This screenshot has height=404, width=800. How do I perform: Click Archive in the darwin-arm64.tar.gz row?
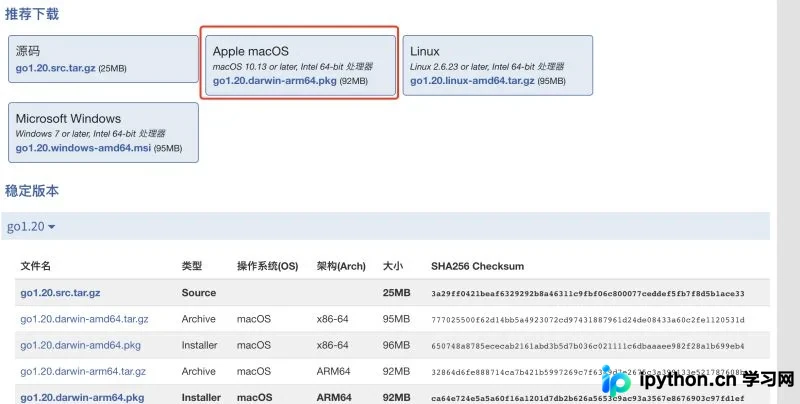pos(198,371)
